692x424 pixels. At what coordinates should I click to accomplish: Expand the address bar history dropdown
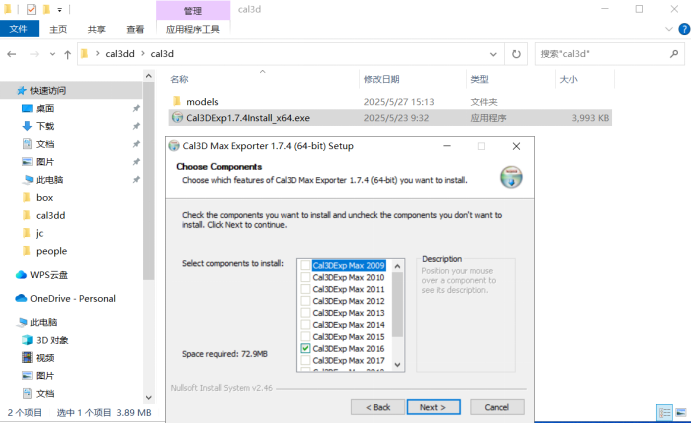[493, 54]
